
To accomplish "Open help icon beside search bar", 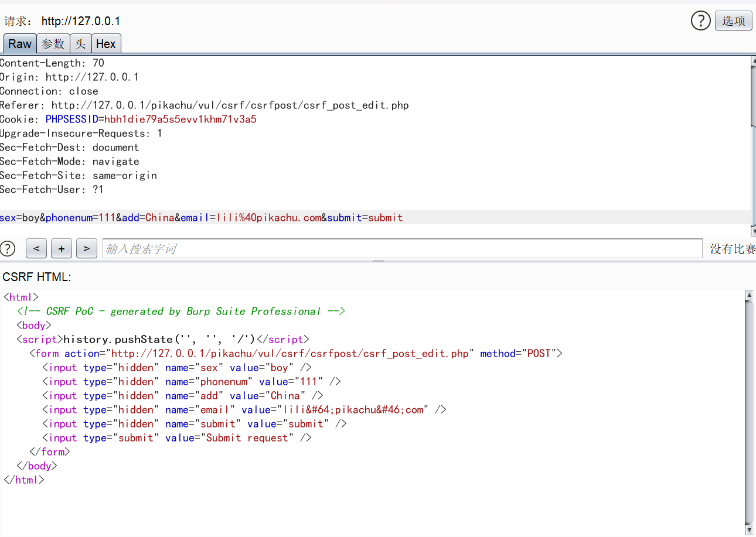I will (x=8, y=248).
